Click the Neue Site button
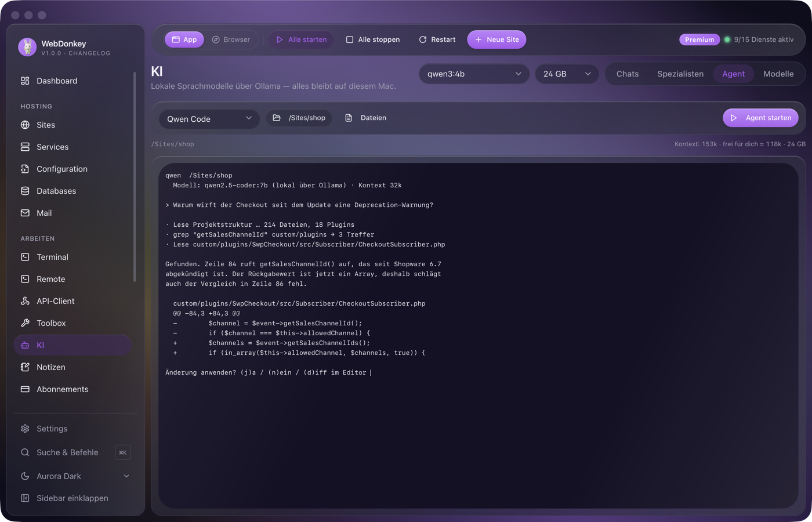 tap(496, 39)
